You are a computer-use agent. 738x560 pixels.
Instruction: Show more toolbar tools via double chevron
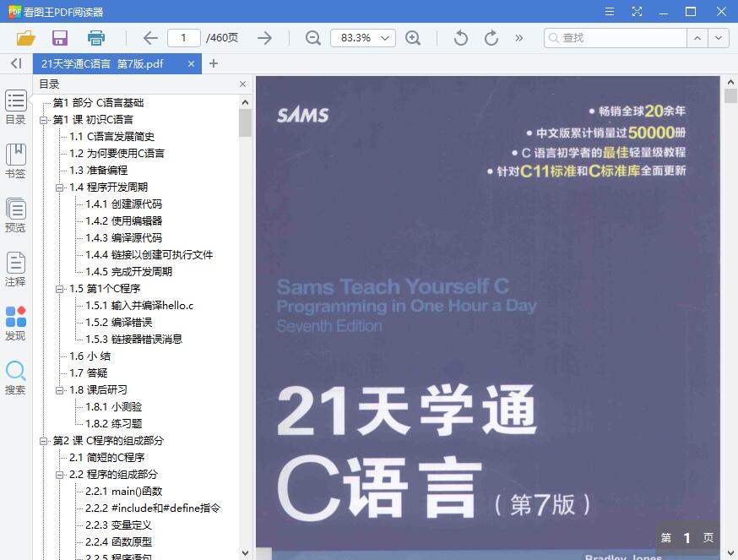[x=519, y=38]
